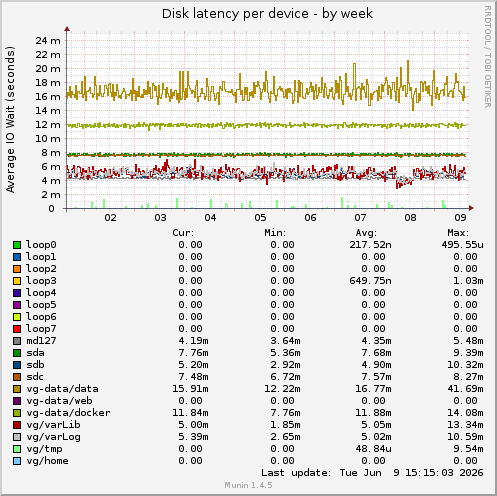Image resolution: width=497 pixels, height=496 pixels.
Task: Click the vg/home light blue swatch
Action: click(17, 461)
